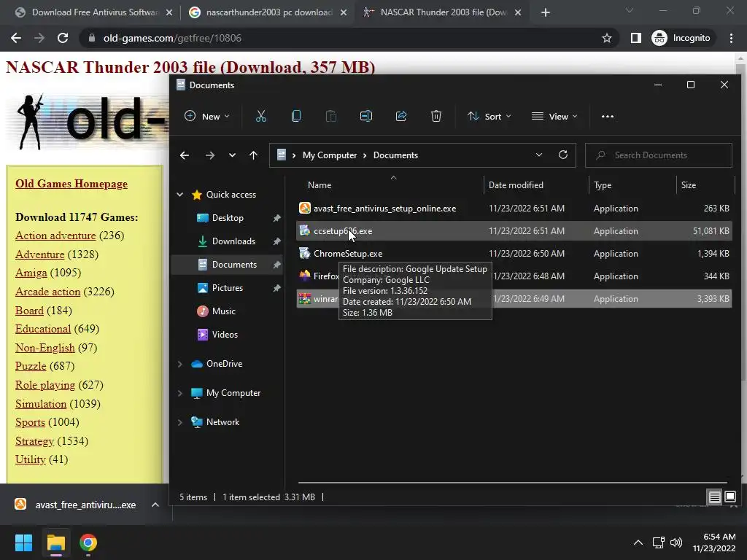This screenshot has height=560, width=747.
Task: Select Desktop in Quick access
Action: (228, 217)
